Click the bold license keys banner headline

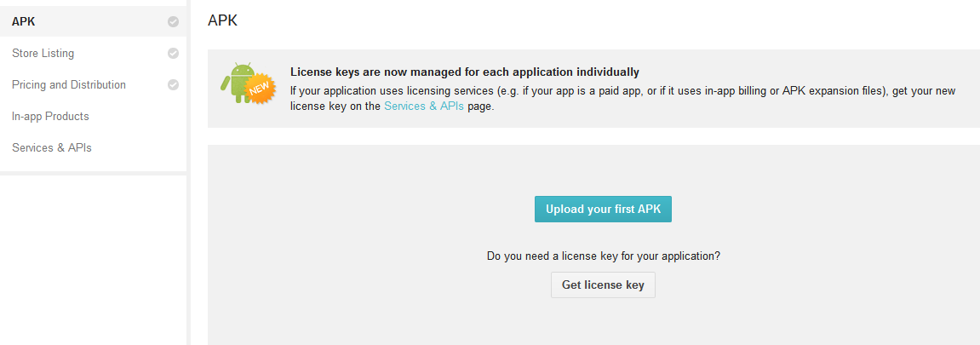(464, 72)
